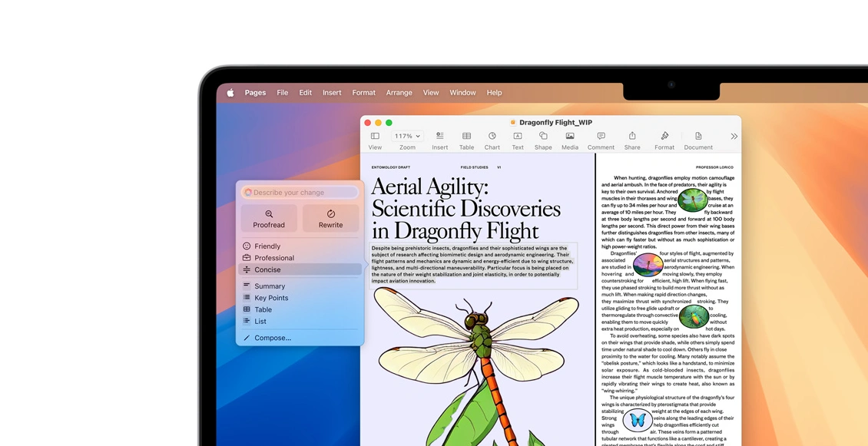Expand hidden toolbar items chevron
This screenshot has height=446, width=868.
(734, 137)
